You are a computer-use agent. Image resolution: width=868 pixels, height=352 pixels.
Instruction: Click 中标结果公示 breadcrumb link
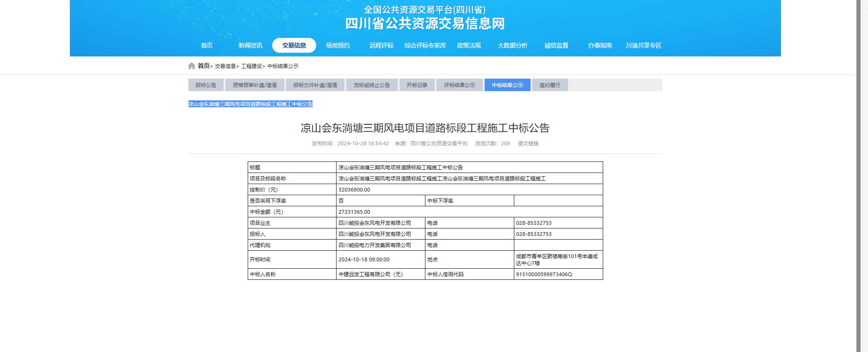tap(283, 66)
